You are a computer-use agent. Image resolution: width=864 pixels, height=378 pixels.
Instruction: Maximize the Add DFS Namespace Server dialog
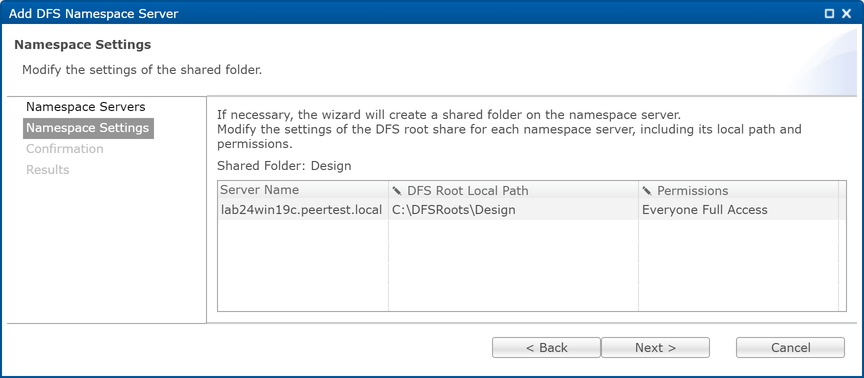coord(829,14)
